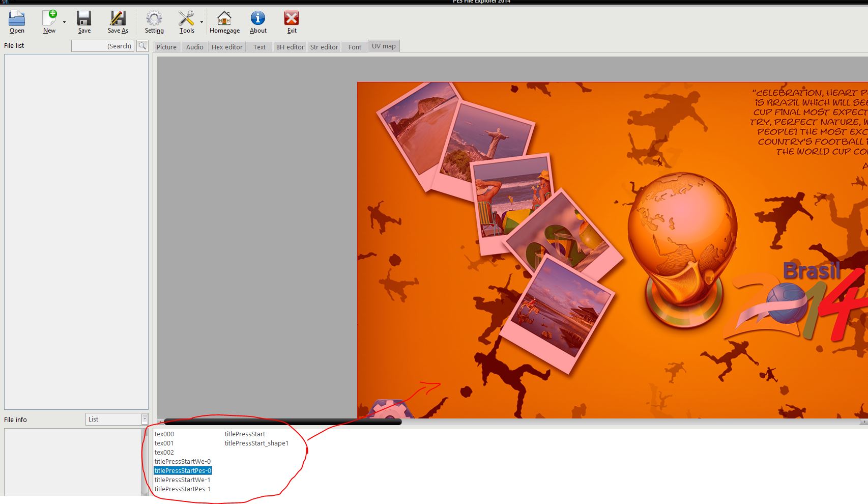Screen dimensions: 868x504
Task: Select titlePressStartWe-1 entry
Action: [x=183, y=480]
